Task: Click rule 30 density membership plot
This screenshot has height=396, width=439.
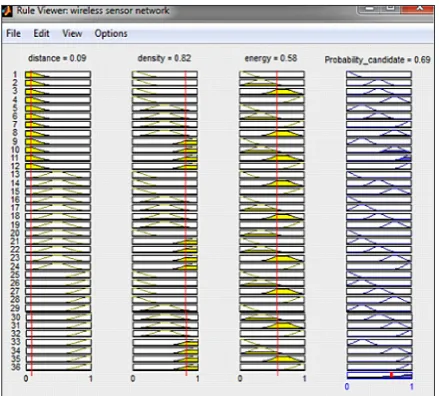Action: click(165, 317)
